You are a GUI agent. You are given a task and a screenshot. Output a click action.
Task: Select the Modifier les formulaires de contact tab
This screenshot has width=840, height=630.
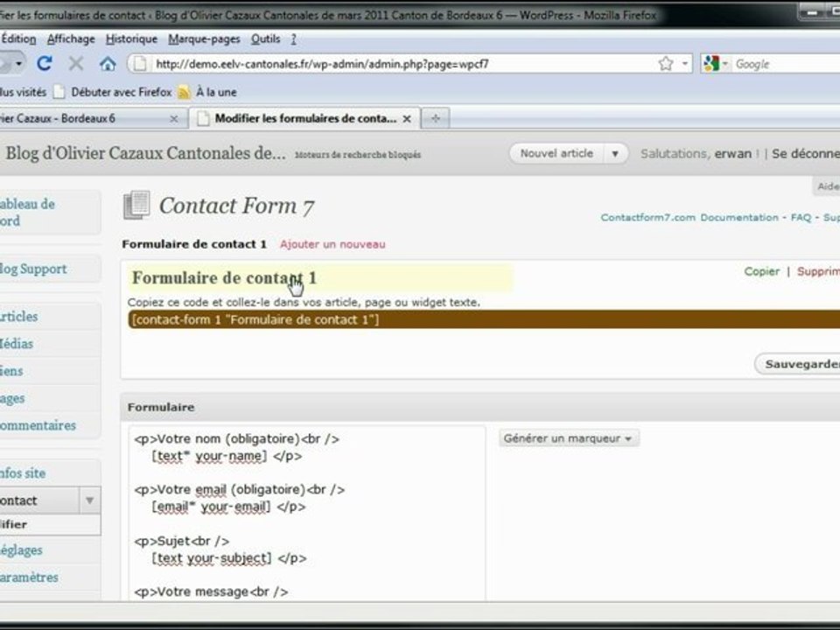click(x=304, y=118)
